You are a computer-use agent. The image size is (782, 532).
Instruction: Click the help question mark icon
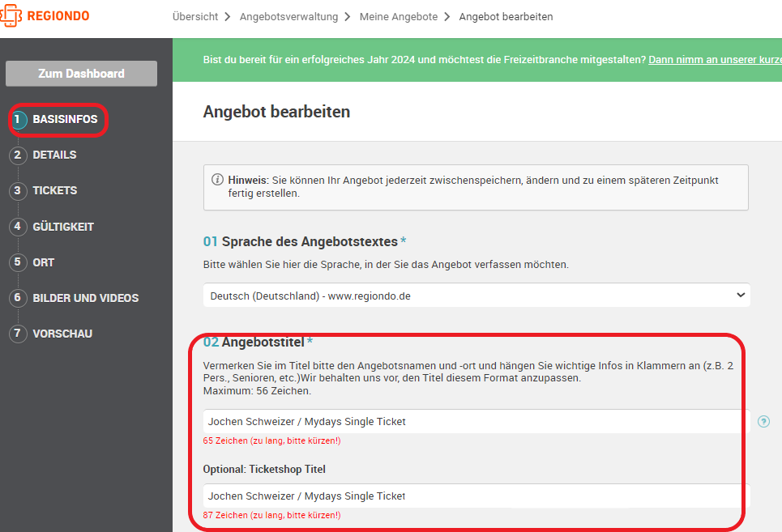pos(763,421)
